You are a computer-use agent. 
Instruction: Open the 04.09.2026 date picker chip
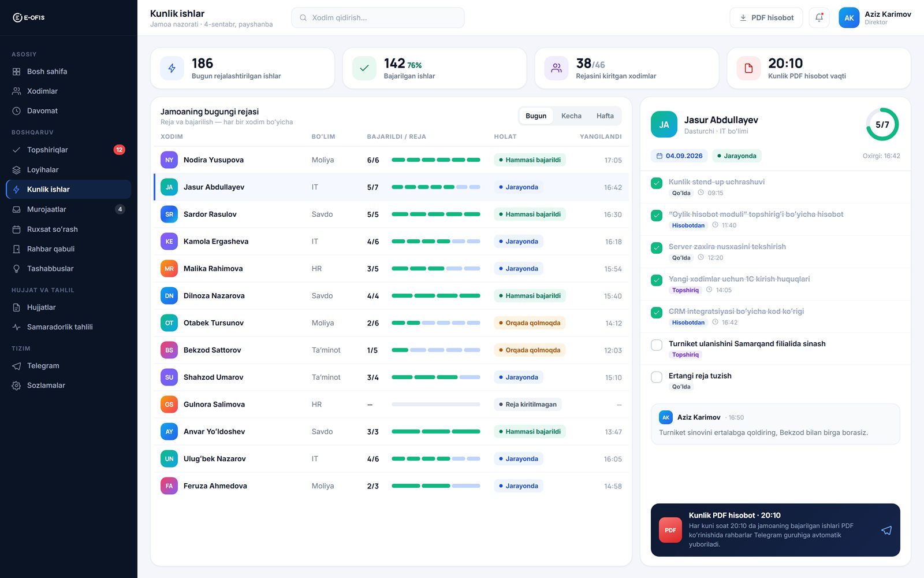point(679,156)
